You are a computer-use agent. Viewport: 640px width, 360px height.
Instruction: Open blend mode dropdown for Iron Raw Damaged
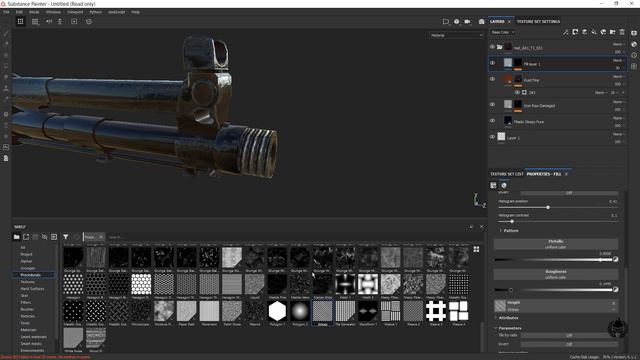(618, 102)
